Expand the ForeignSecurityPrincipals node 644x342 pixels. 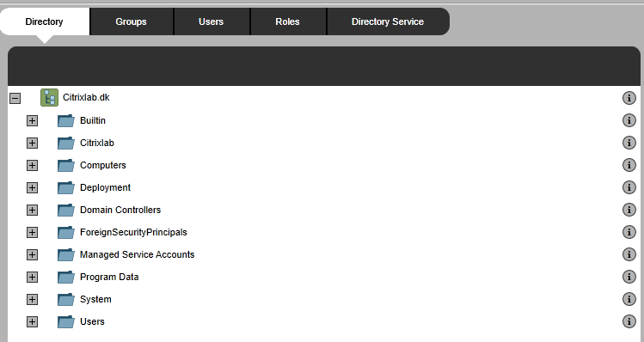point(32,232)
